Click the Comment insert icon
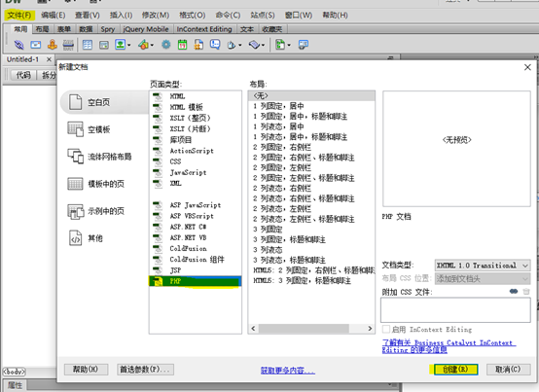The height and width of the screenshot is (392, 539). [215, 45]
